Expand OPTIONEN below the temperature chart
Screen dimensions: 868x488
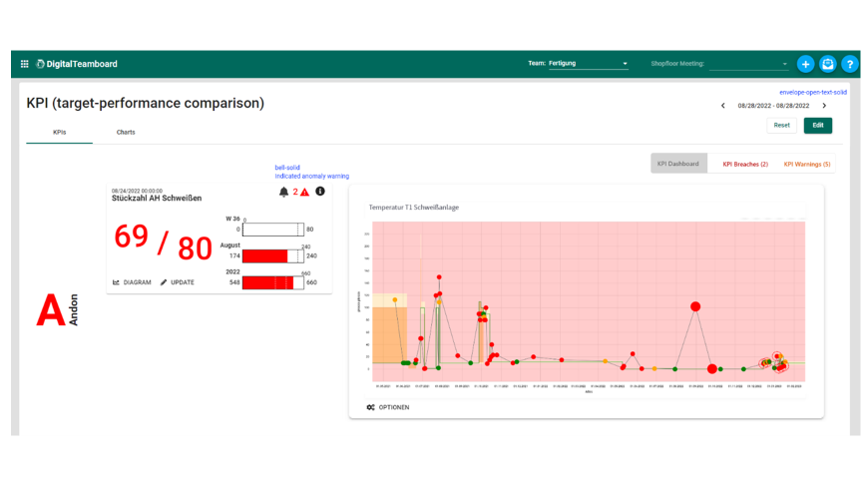[x=388, y=407]
